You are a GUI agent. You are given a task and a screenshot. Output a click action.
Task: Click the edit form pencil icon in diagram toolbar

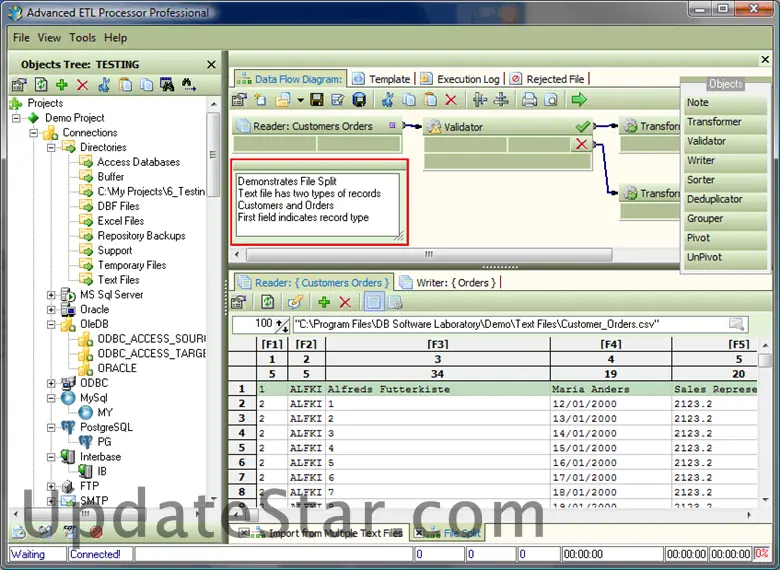(338, 100)
